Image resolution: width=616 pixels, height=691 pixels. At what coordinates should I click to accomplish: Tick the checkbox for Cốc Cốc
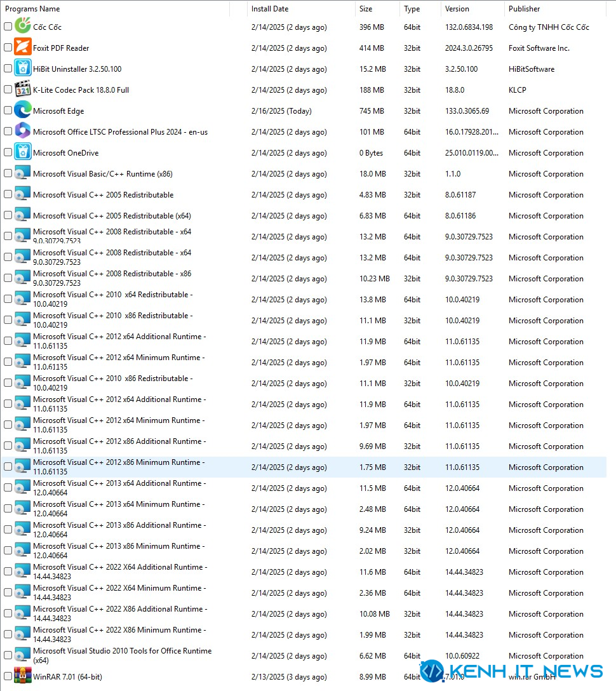click(8, 27)
